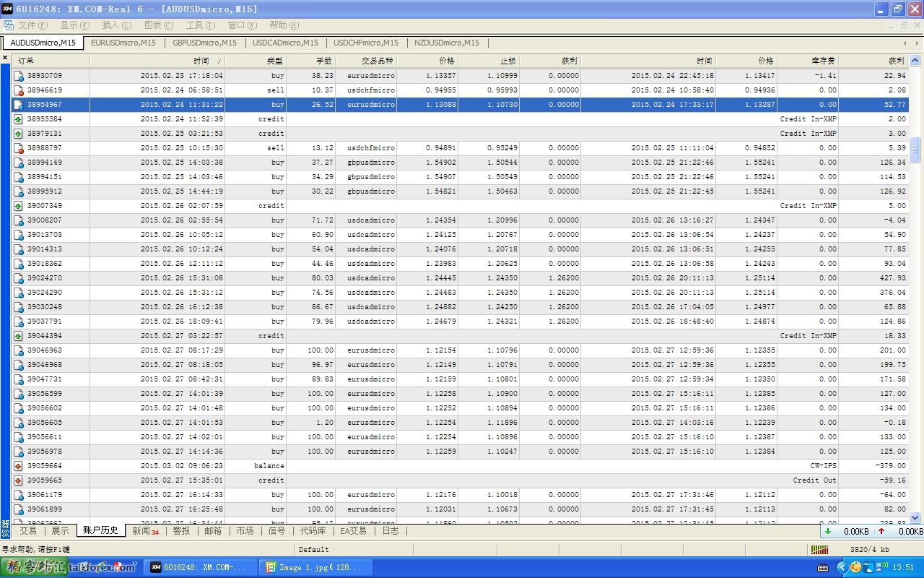Click the buy order icon for 39024270
Viewport: 924px width, 578px height.
point(19,278)
